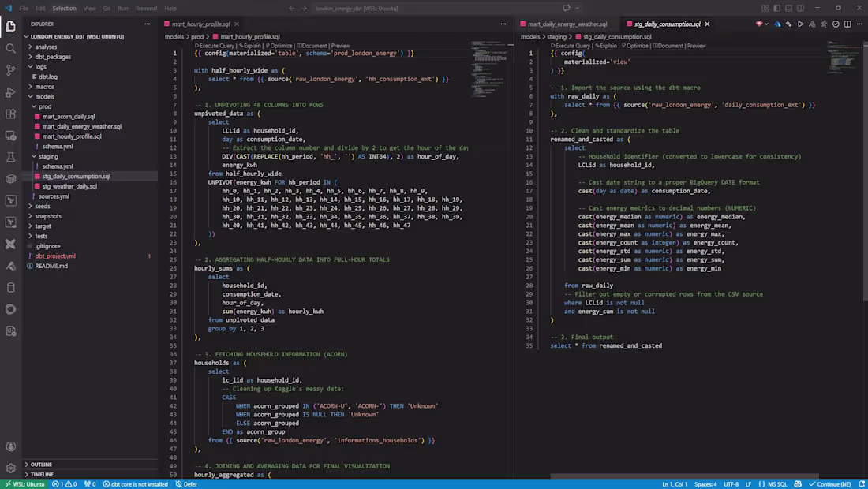868x489 pixels.
Task: Open Run and Debug view
Action: click(x=10, y=92)
